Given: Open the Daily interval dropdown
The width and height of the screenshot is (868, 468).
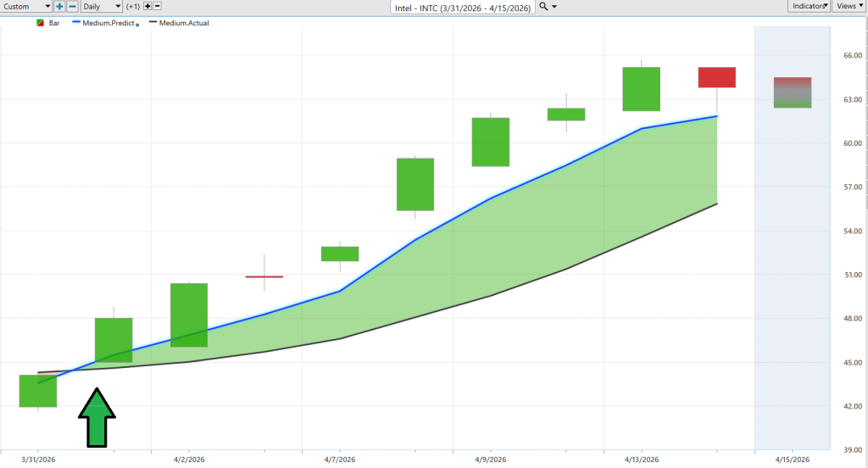Looking at the screenshot, I should (x=102, y=7).
